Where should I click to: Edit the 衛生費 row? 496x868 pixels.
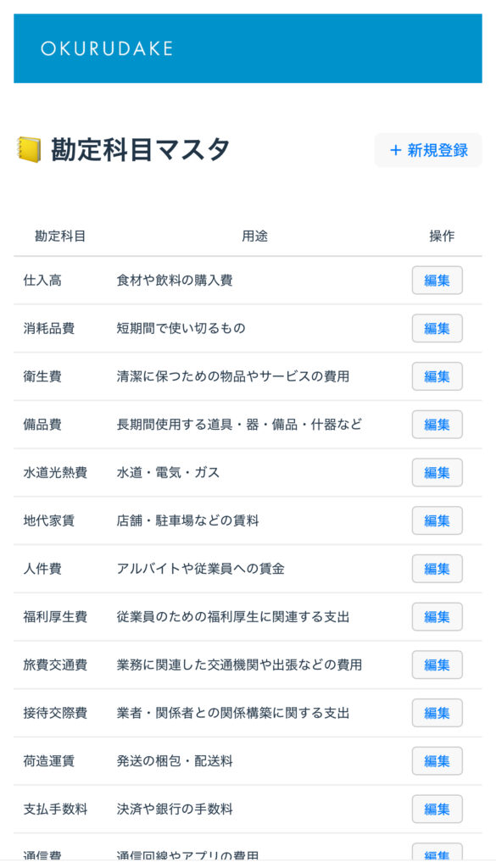pos(437,376)
